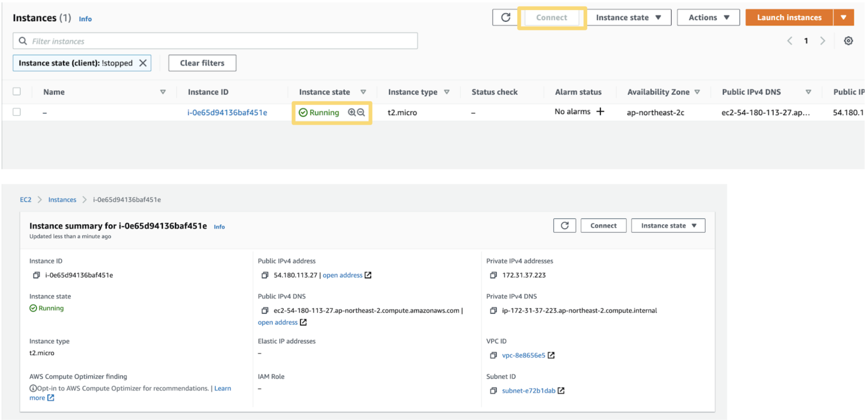Screen dimensions: 868x420
Task: Click the No alarms text
Action: coord(572,112)
